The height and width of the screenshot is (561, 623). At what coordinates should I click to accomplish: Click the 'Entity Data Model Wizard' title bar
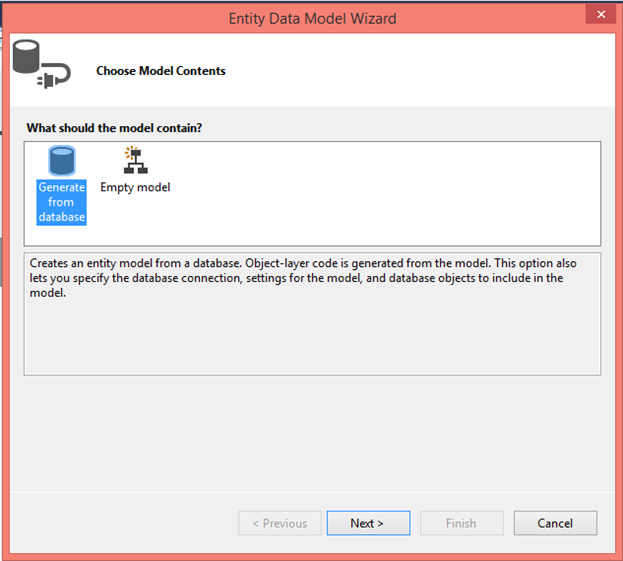click(x=312, y=19)
